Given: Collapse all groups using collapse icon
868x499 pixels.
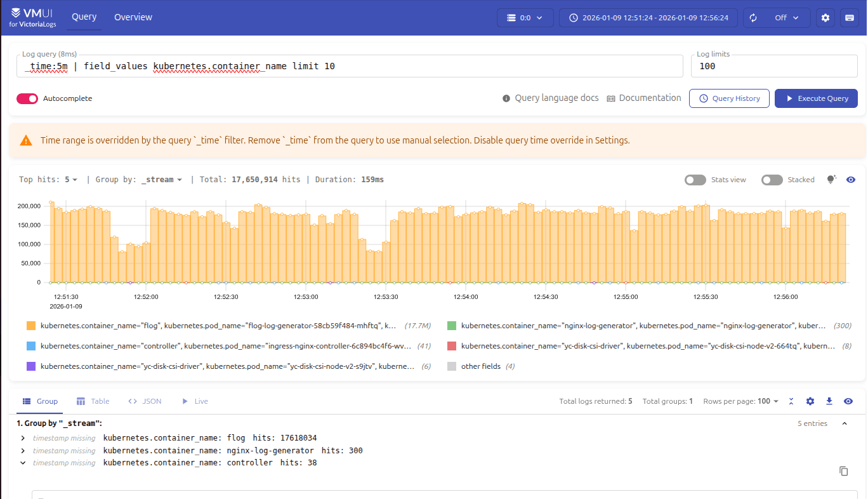Looking at the screenshot, I should tap(791, 401).
